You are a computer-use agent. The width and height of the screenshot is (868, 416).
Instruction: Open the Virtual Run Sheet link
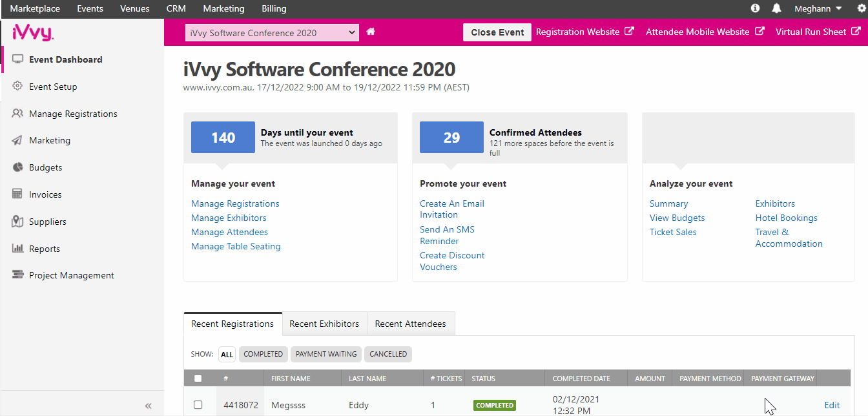(811, 32)
